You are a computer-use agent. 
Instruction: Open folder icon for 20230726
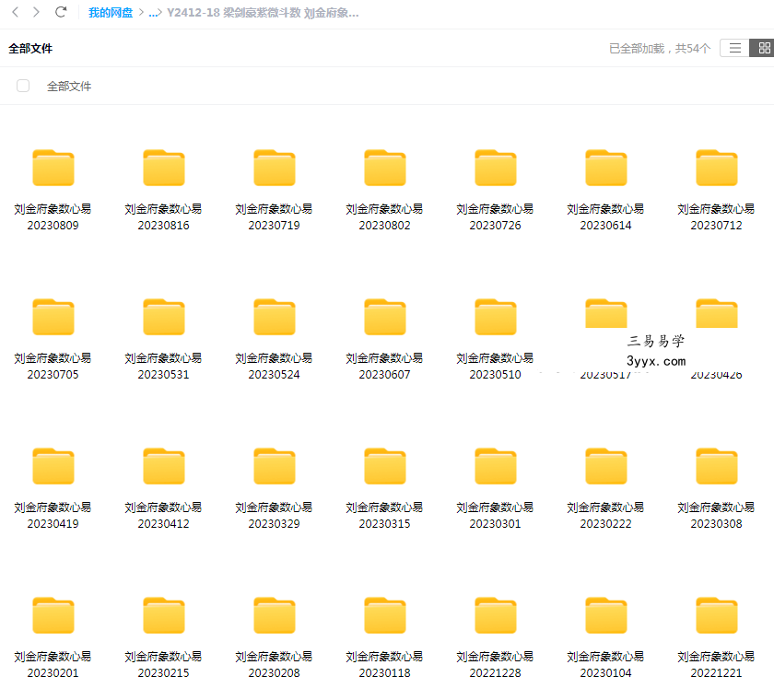click(496, 168)
